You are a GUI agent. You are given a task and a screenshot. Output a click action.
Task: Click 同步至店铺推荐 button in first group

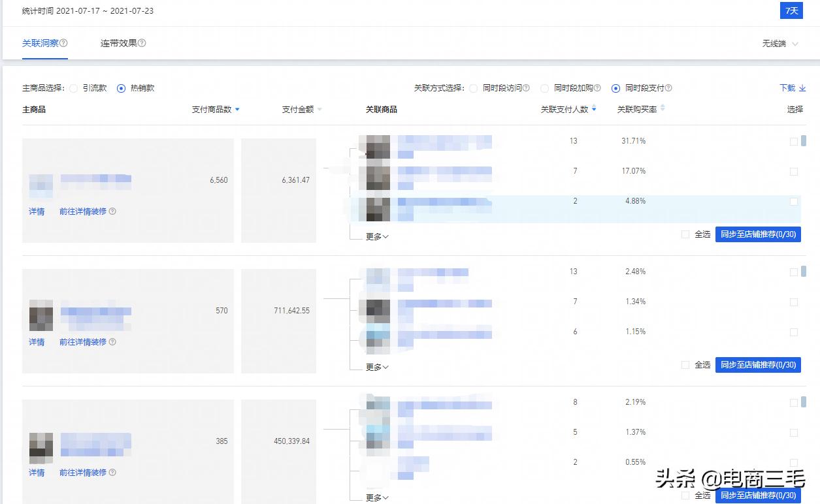tap(758, 234)
